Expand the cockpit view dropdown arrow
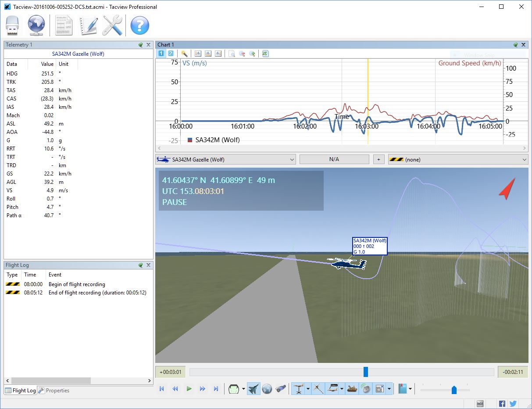532x409 pixels. 243,388
